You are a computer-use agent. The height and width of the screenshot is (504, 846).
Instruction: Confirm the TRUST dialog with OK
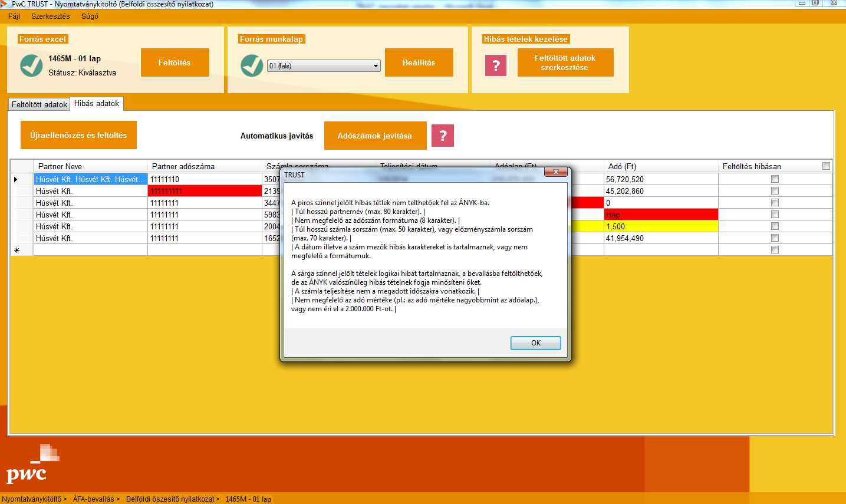(x=535, y=343)
